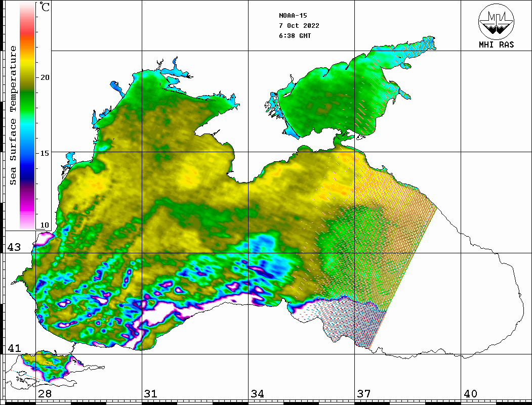Click longitude label '37'

click(x=364, y=393)
